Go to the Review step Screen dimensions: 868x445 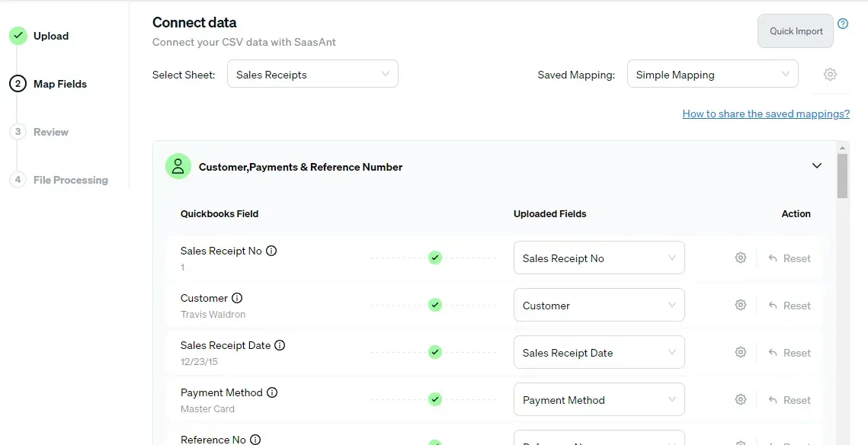point(51,132)
